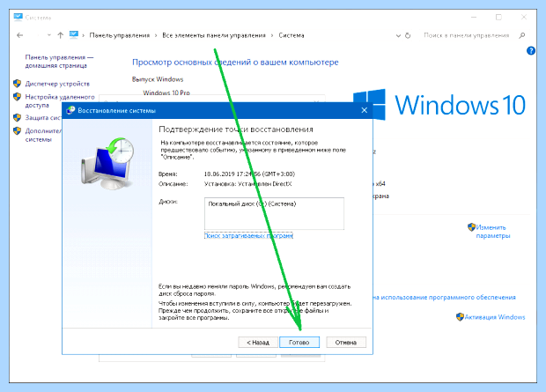Click the system restore monitor clock image

(107, 164)
